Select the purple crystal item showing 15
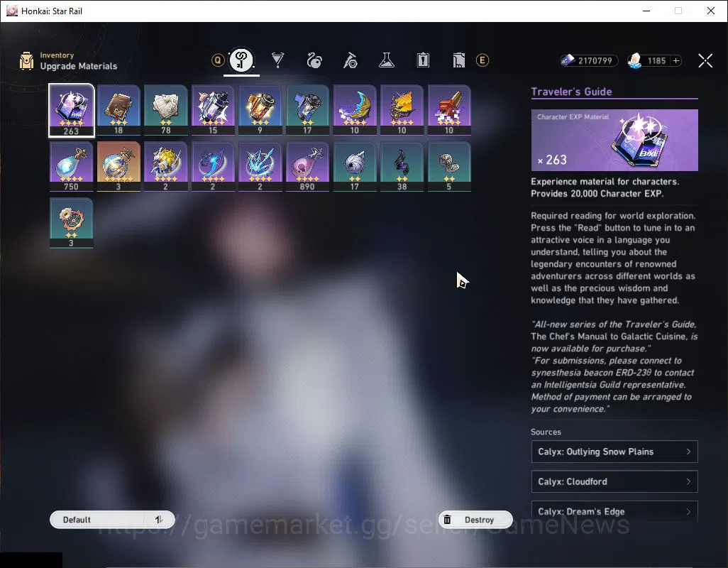 pos(213,110)
